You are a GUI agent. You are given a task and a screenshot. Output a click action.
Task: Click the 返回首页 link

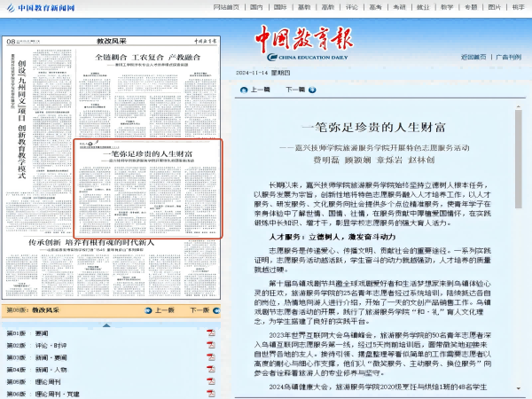tap(473, 57)
